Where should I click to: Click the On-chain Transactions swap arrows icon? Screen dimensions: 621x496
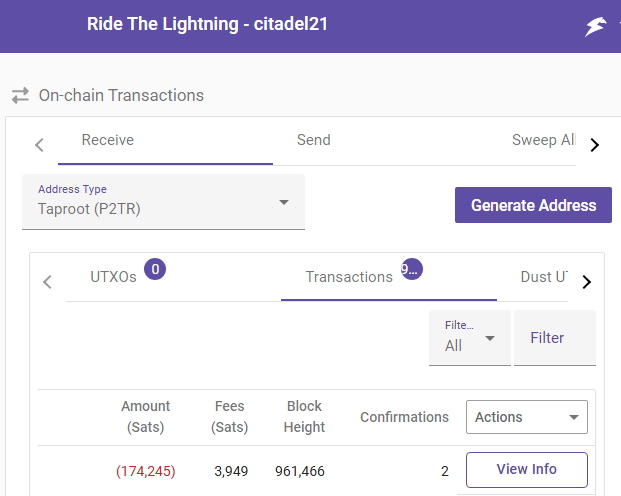click(x=20, y=95)
